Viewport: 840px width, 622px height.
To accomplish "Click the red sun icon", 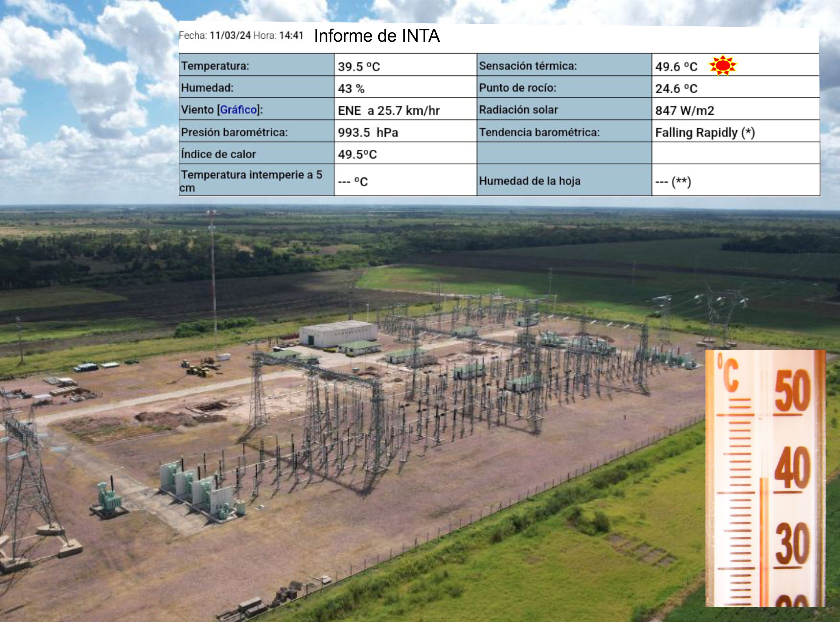I will click(x=723, y=66).
